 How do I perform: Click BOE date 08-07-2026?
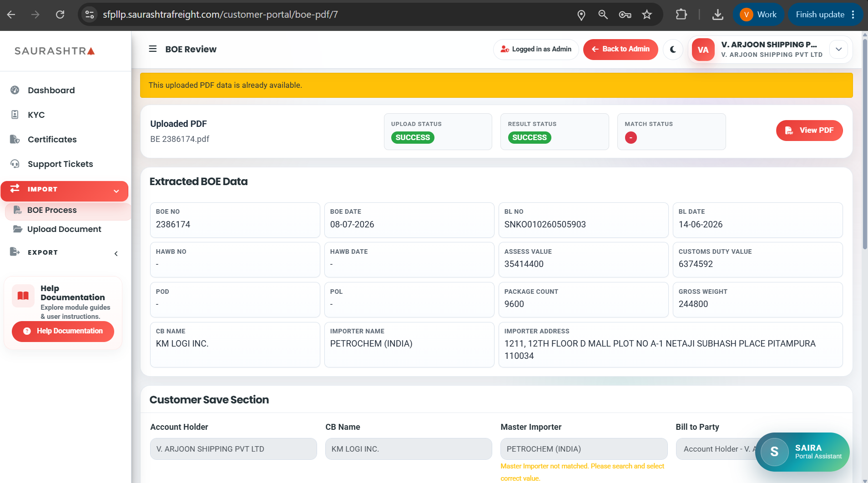(352, 224)
